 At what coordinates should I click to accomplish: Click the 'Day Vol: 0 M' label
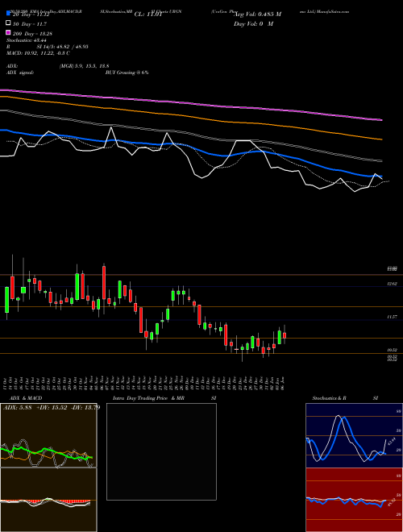pos(253,23)
